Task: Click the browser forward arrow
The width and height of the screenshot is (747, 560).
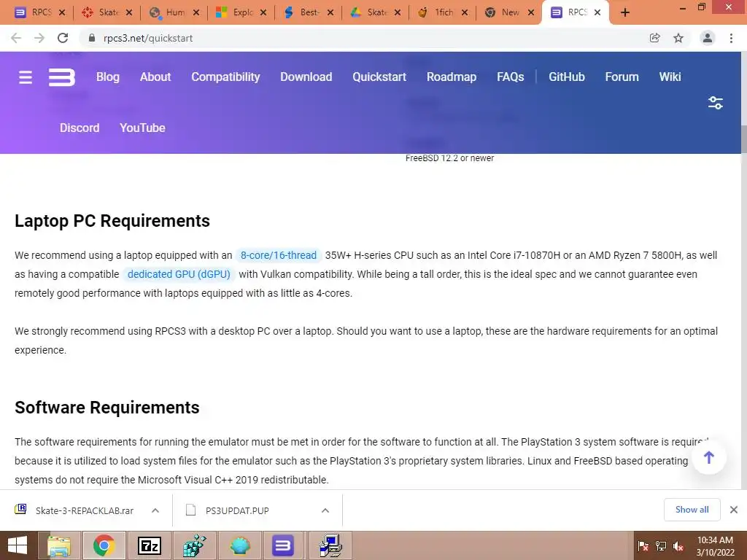Action: pos(39,38)
